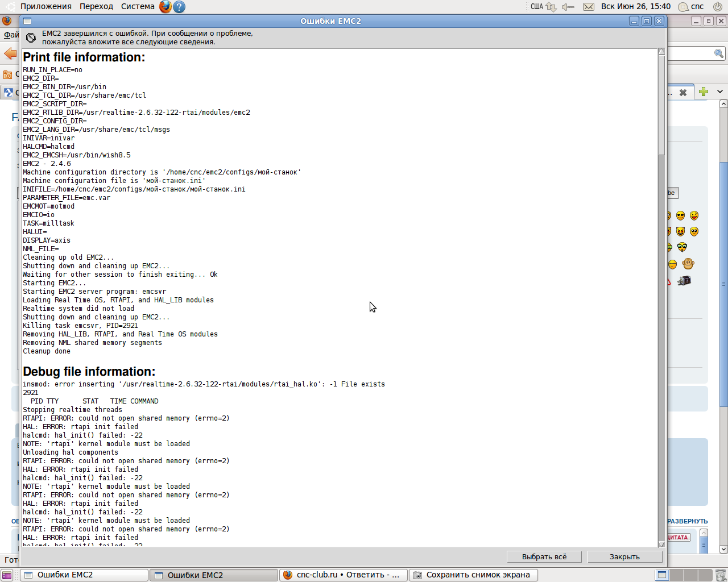Click the Debug file information heading
This screenshot has height=582, width=728.
89,372
